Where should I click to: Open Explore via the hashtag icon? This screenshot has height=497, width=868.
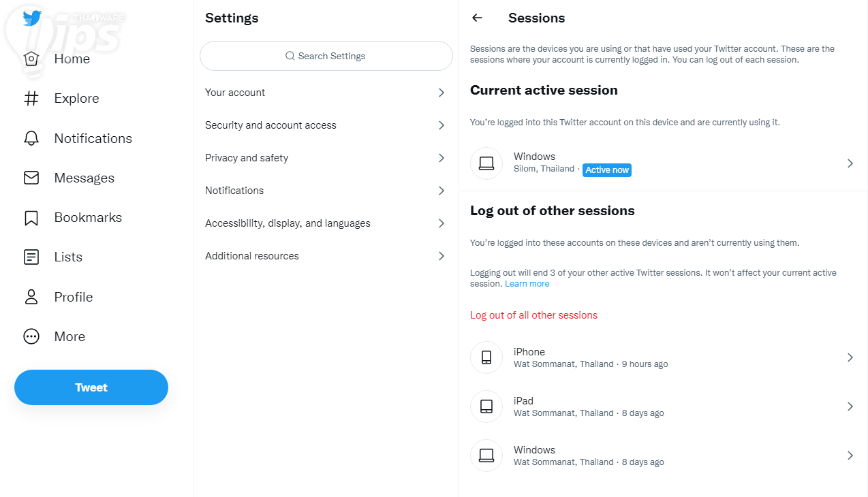pyautogui.click(x=31, y=99)
